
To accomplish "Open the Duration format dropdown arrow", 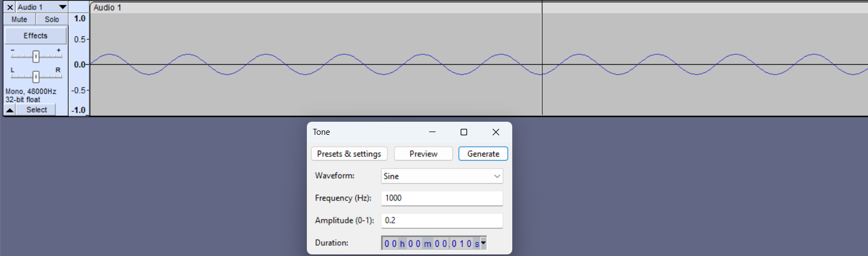I will (483, 243).
